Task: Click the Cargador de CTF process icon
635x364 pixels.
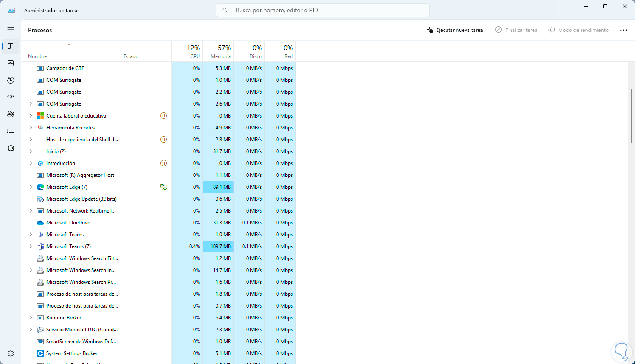Action: [40, 68]
